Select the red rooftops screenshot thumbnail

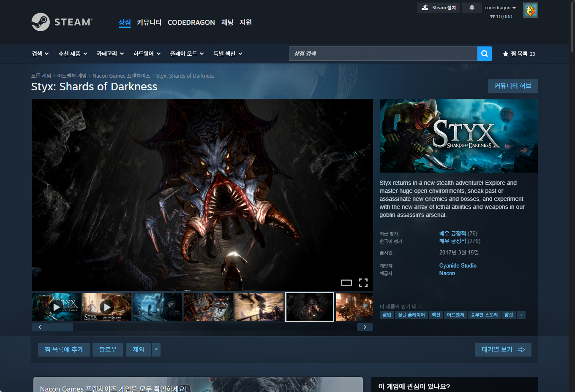[208, 307]
